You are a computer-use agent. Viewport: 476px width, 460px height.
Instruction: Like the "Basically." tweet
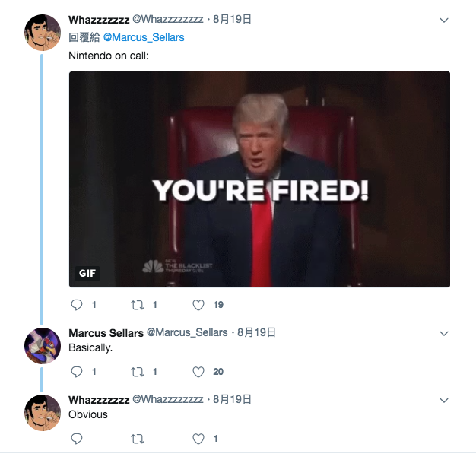[198, 371]
